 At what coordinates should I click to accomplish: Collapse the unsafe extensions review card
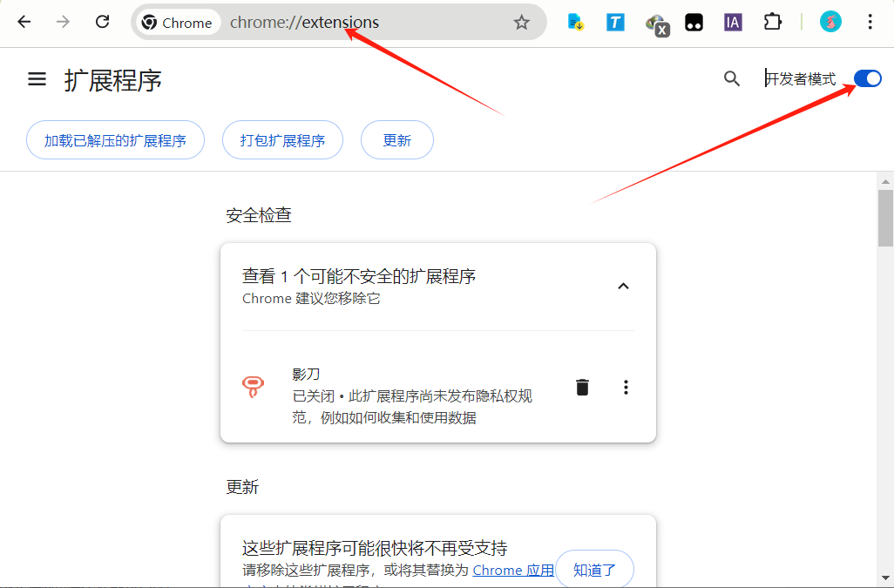[623, 286]
